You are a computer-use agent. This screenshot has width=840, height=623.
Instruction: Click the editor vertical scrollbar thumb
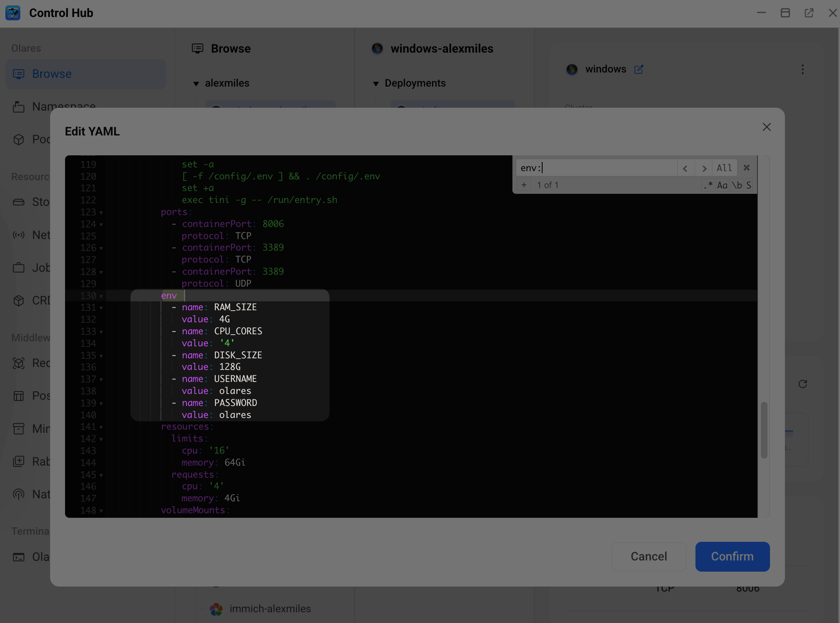click(764, 430)
